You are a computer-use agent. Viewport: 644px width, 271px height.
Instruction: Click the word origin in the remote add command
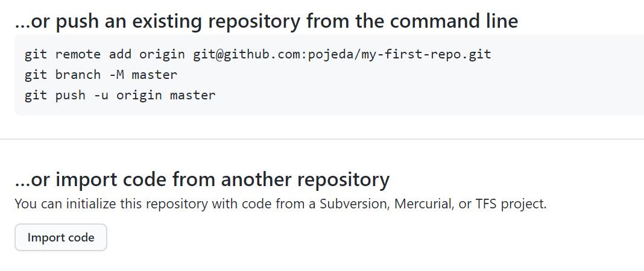click(162, 54)
